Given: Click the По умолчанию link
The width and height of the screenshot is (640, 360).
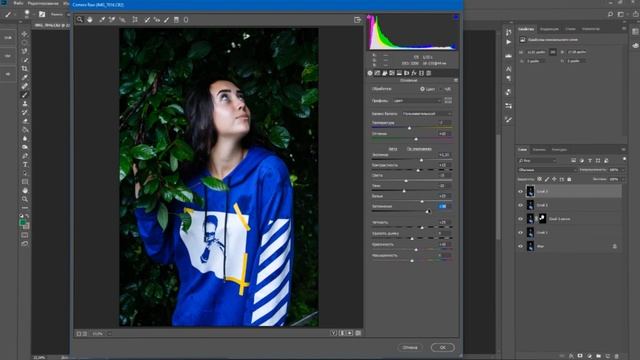Looking at the screenshot, I should [x=419, y=149].
